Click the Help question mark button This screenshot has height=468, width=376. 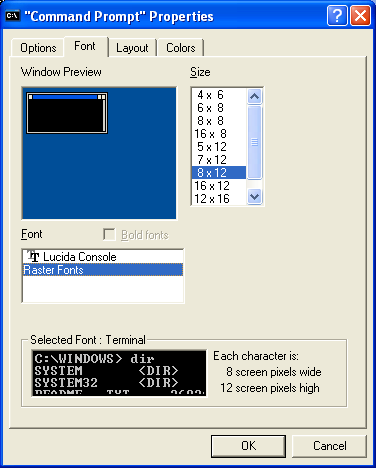(x=337, y=15)
